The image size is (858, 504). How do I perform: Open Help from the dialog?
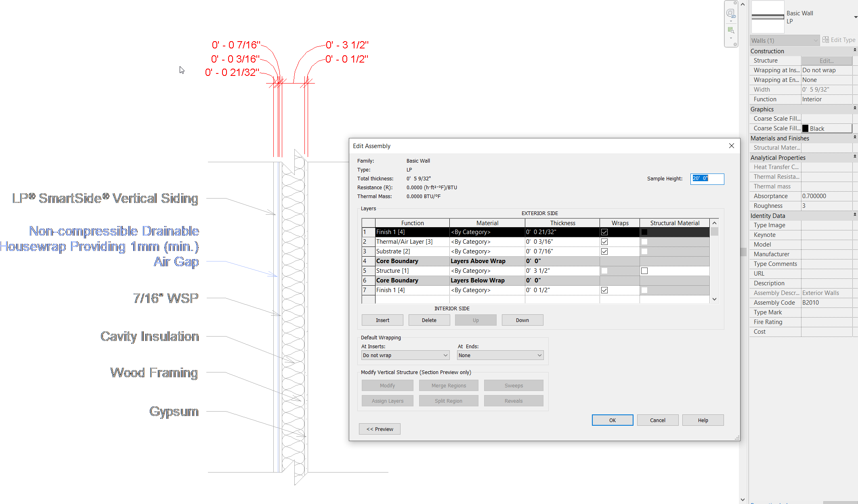[x=703, y=420]
